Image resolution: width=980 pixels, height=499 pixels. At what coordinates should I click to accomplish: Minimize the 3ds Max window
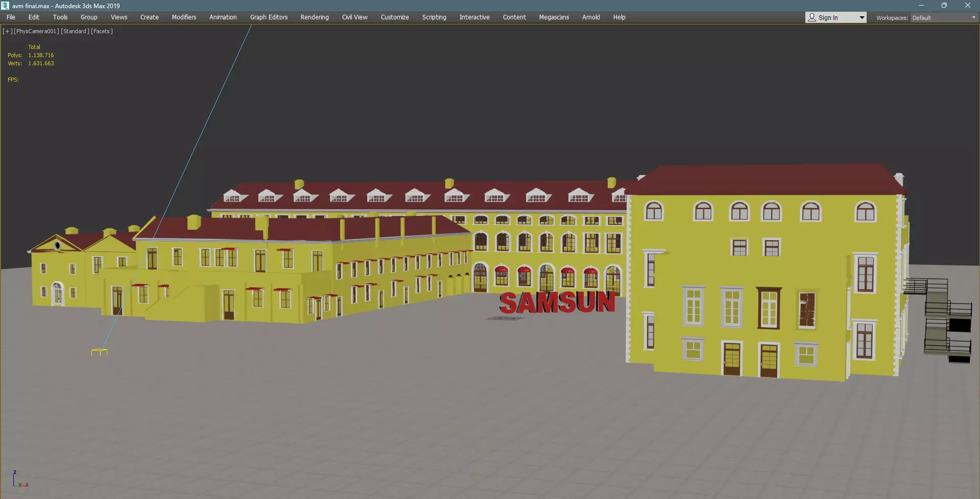(x=921, y=6)
